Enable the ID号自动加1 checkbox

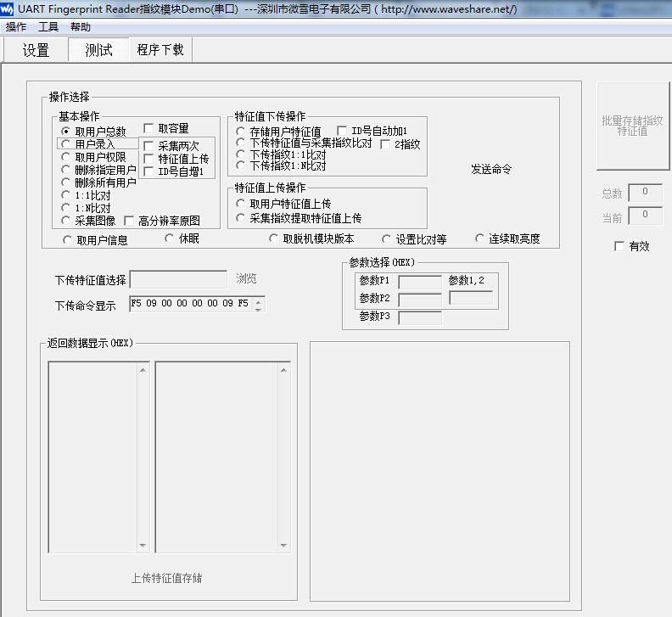click(342, 131)
